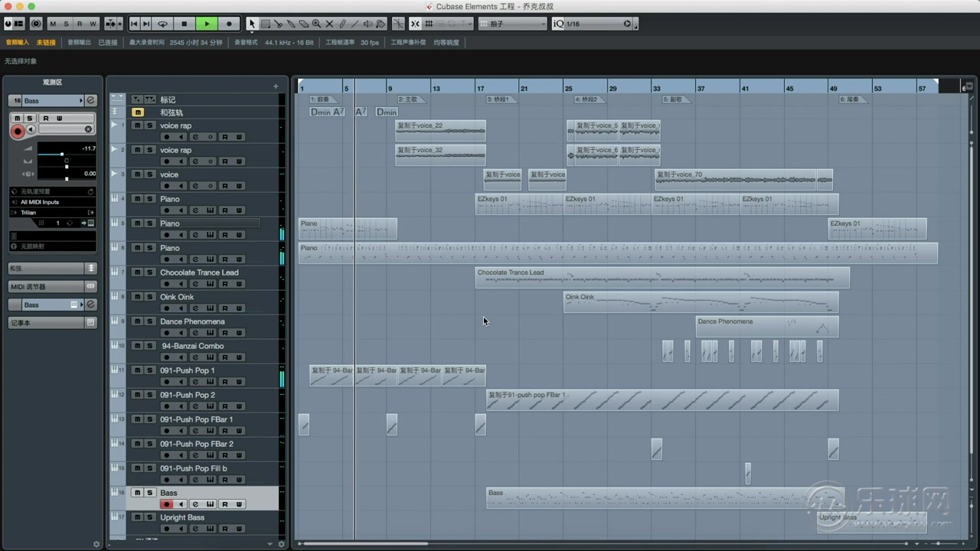Disable record enable on Bass track

165,504
